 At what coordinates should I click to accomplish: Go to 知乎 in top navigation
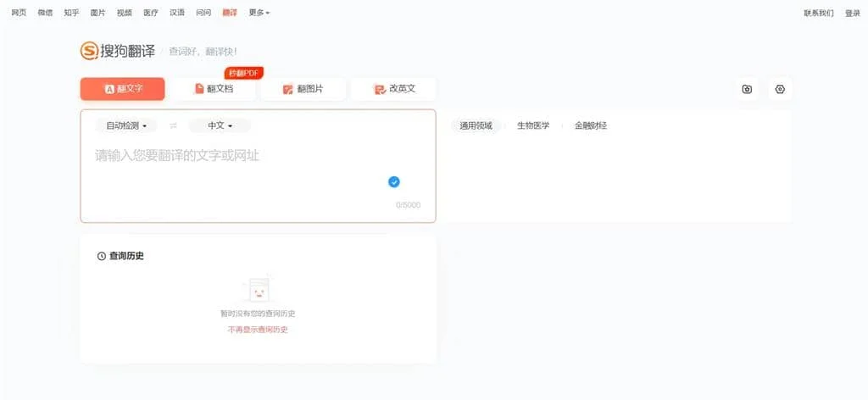(x=71, y=13)
